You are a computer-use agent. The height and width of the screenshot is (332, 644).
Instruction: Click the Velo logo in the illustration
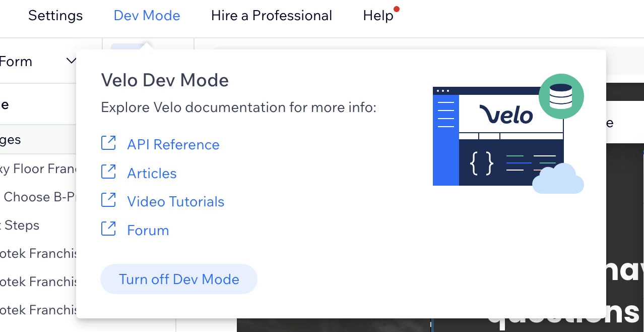[505, 115]
